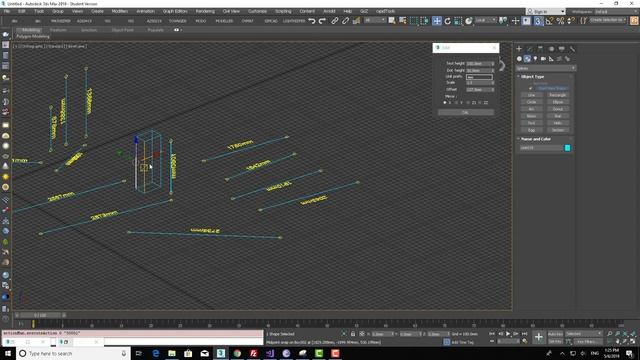This screenshot has width=640, height=360.
Task: Activate the Select and Link chain icon
Action: [335, 21]
